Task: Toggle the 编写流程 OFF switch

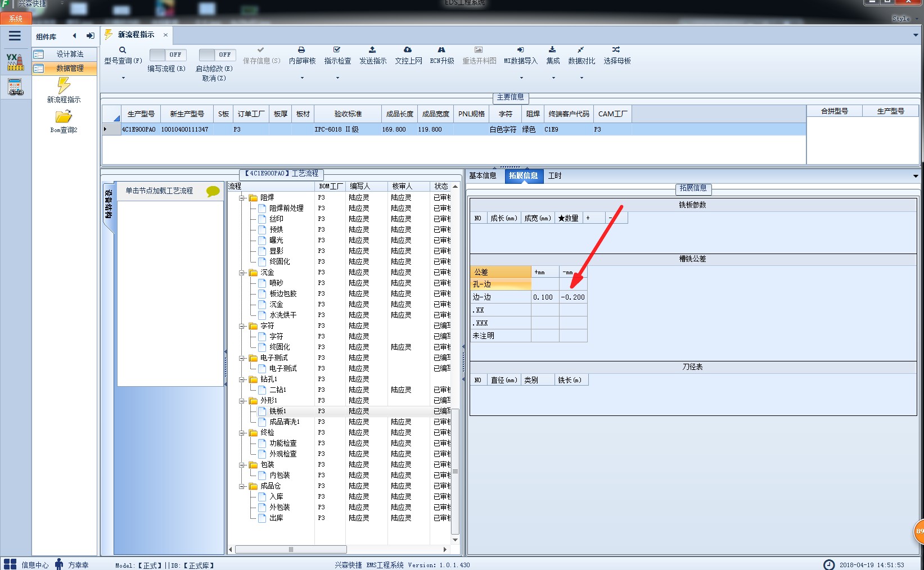Action: pyautogui.click(x=168, y=55)
